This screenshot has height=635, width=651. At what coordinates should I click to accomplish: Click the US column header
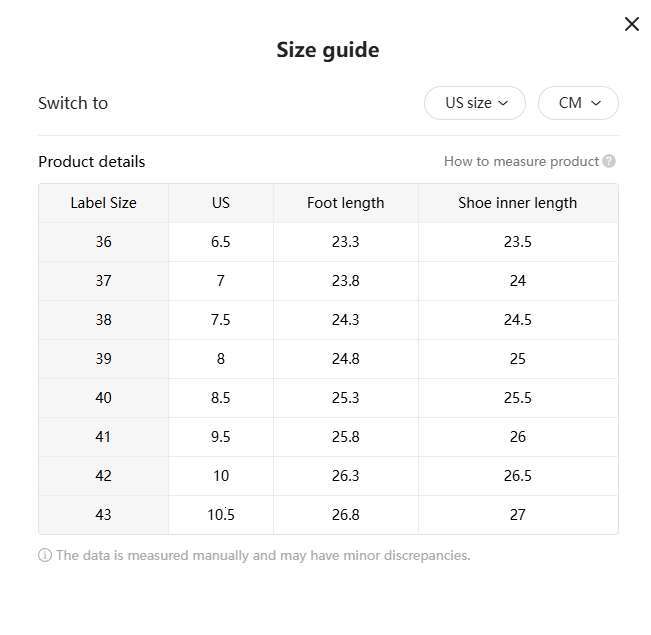(x=221, y=203)
